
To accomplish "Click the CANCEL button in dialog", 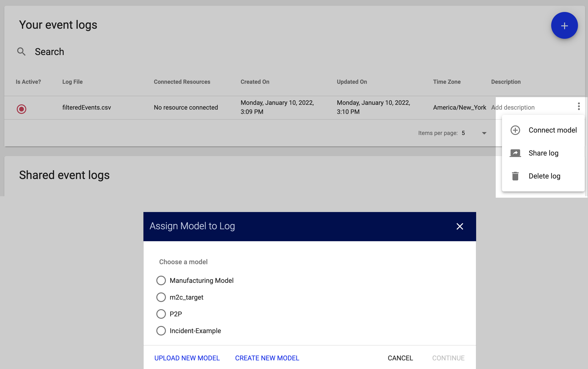I will pos(400,358).
